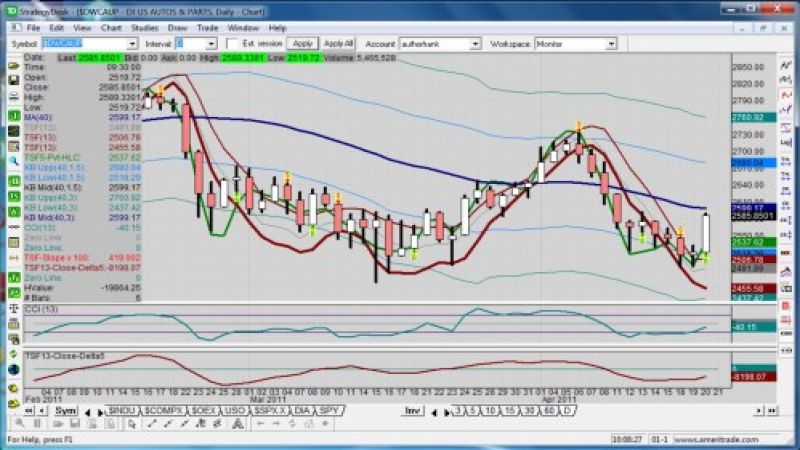
Task: Open the Trade menu
Action: pyautogui.click(x=206, y=28)
